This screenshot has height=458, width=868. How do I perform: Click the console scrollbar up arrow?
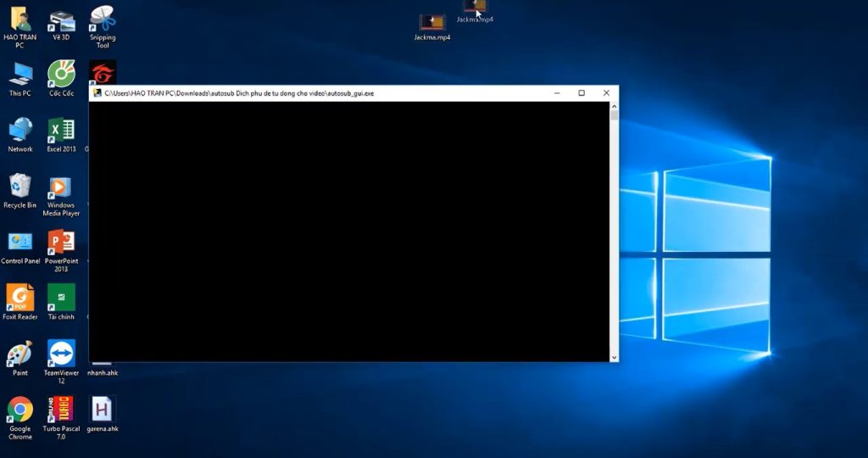[614, 106]
